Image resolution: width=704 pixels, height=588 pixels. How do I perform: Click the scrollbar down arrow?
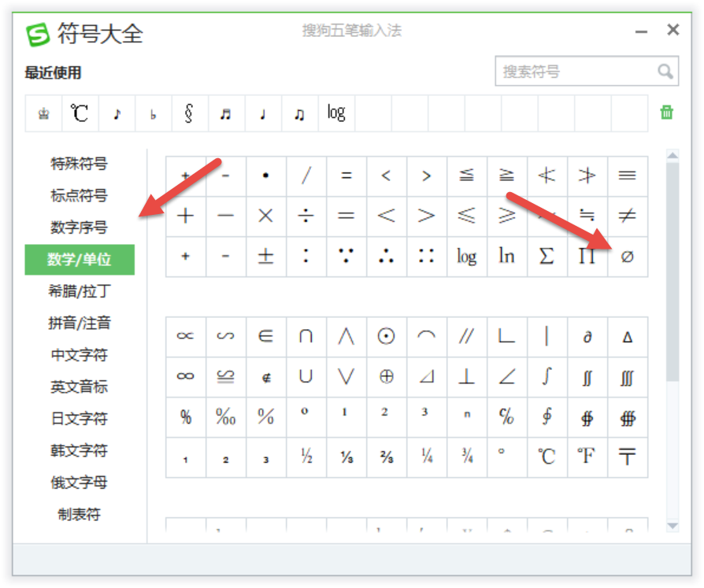[x=673, y=526]
